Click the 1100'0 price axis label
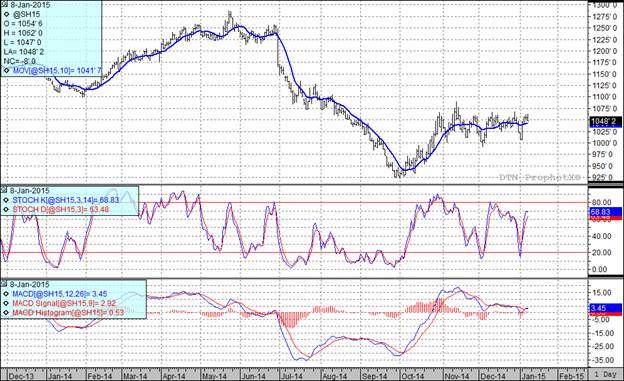Image resolution: width=624 pixels, height=381 pixels. (x=605, y=97)
